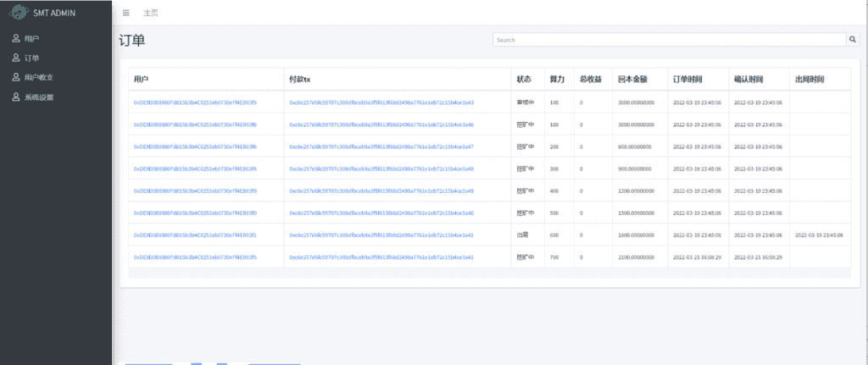Click the 算力 value 300

click(x=554, y=169)
